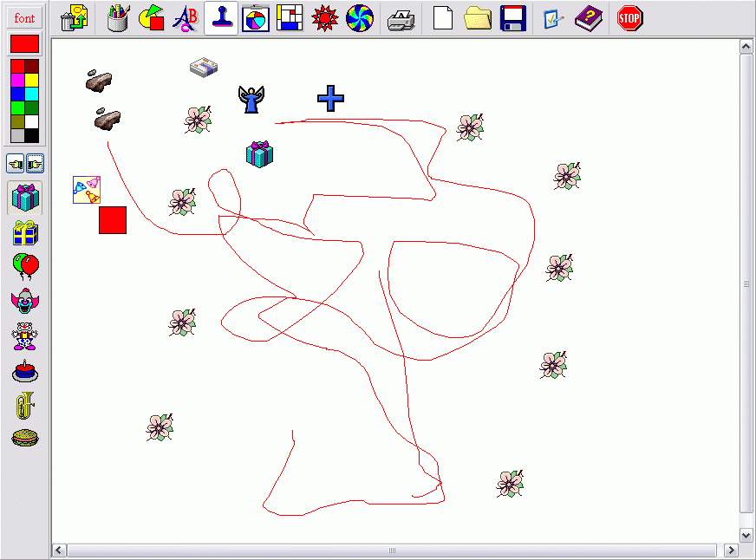The width and height of the screenshot is (756, 560).
Task: Print the drawing with printer icon
Action: point(401,20)
